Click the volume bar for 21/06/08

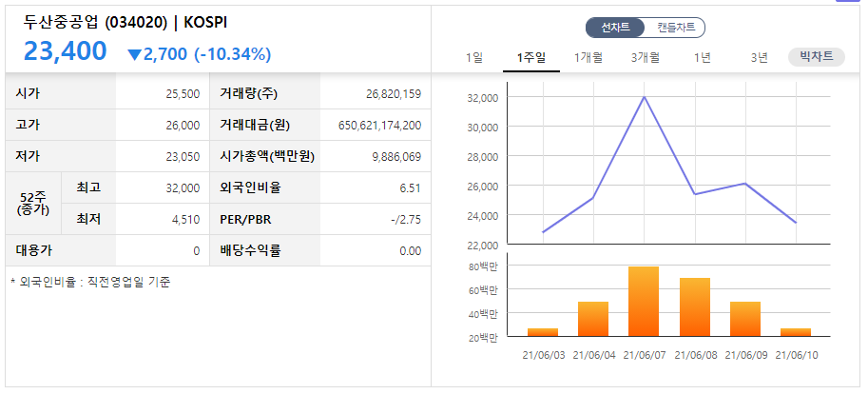(694, 307)
